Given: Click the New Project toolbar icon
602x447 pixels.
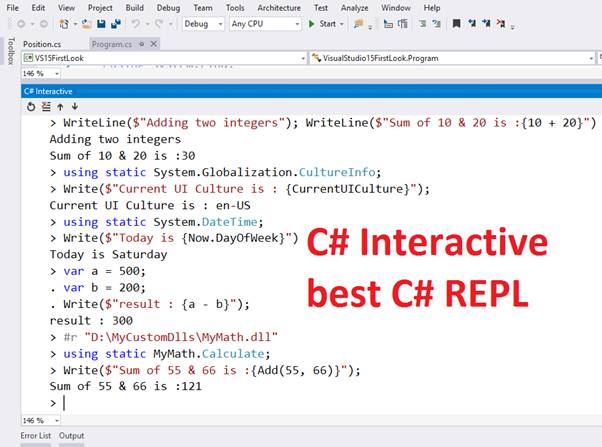Looking at the screenshot, I should click(x=64, y=24).
